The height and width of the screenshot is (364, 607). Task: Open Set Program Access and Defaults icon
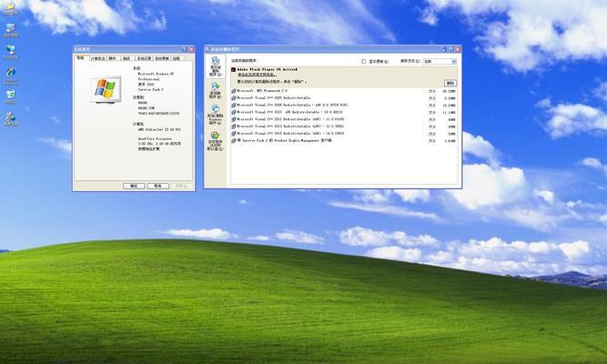[x=216, y=141]
